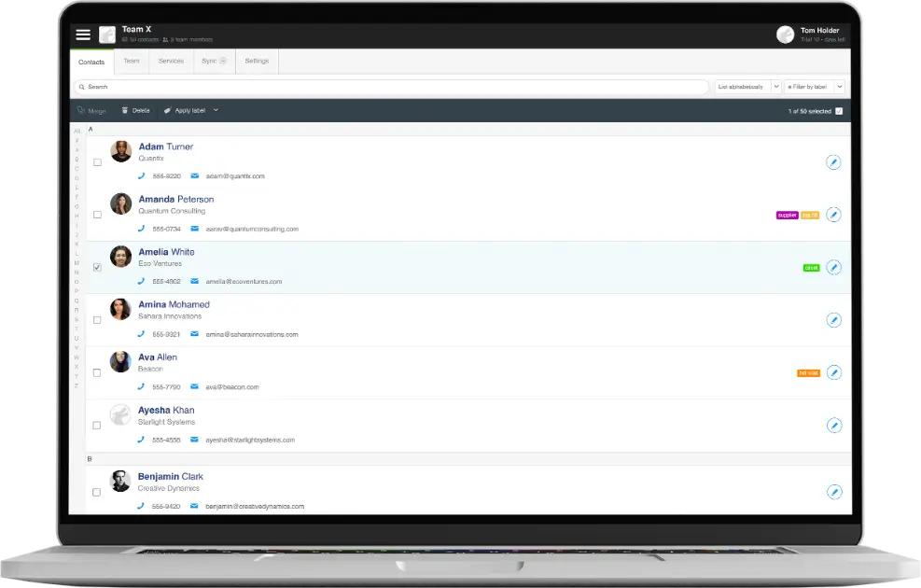Image resolution: width=921 pixels, height=588 pixels.
Task: Check the checkbox next to Amanda Peterson
Action: pos(97,214)
